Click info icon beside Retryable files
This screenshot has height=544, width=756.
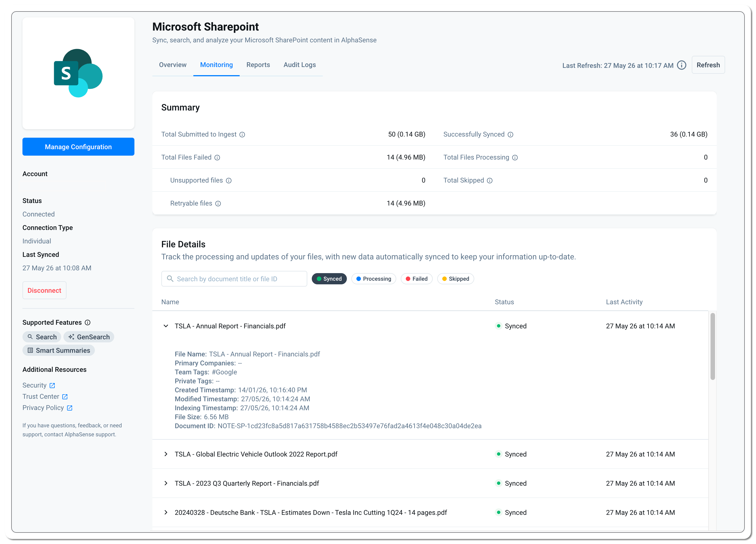pyautogui.click(x=218, y=204)
